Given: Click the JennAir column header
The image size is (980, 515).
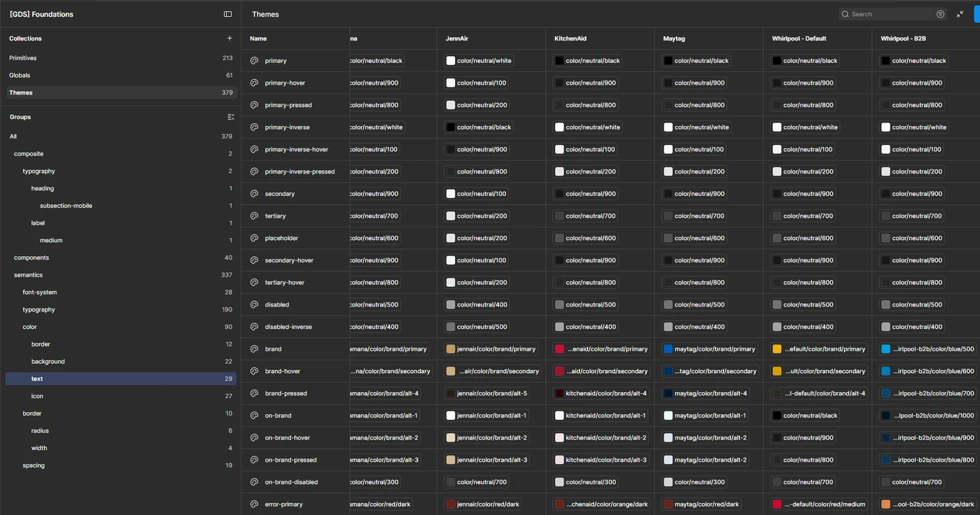Looking at the screenshot, I should pos(491,38).
